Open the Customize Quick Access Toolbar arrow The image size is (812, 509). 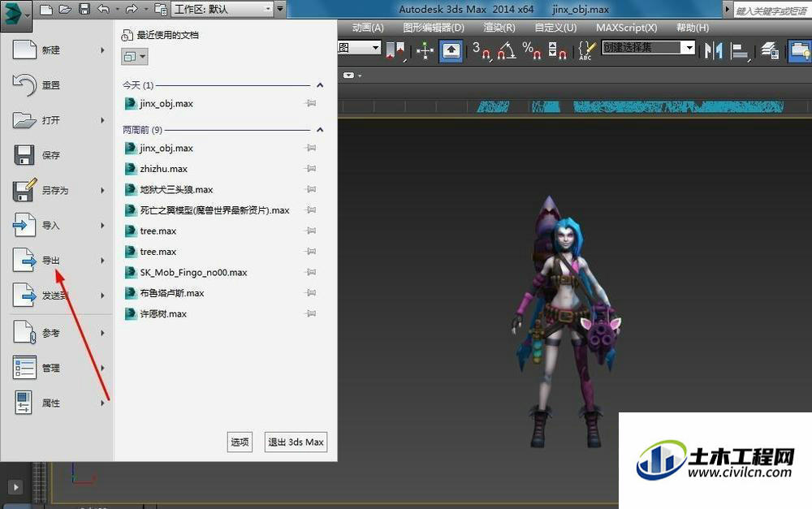279,9
